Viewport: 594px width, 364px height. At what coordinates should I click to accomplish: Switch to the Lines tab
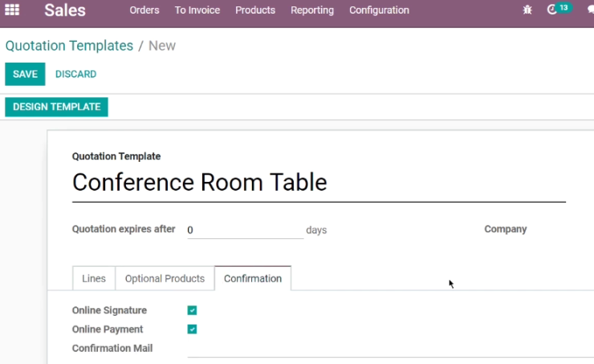[x=94, y=278]
